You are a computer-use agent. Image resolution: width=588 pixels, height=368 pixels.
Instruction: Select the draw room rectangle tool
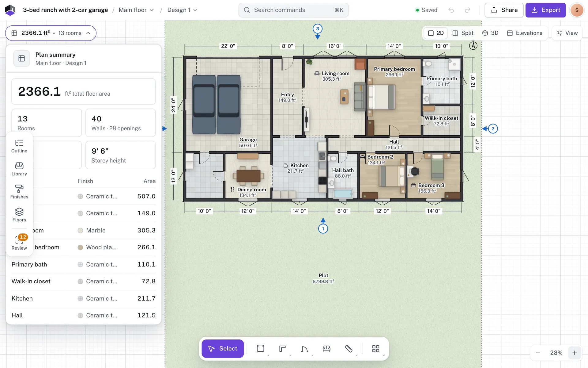[x=260, y=349]
